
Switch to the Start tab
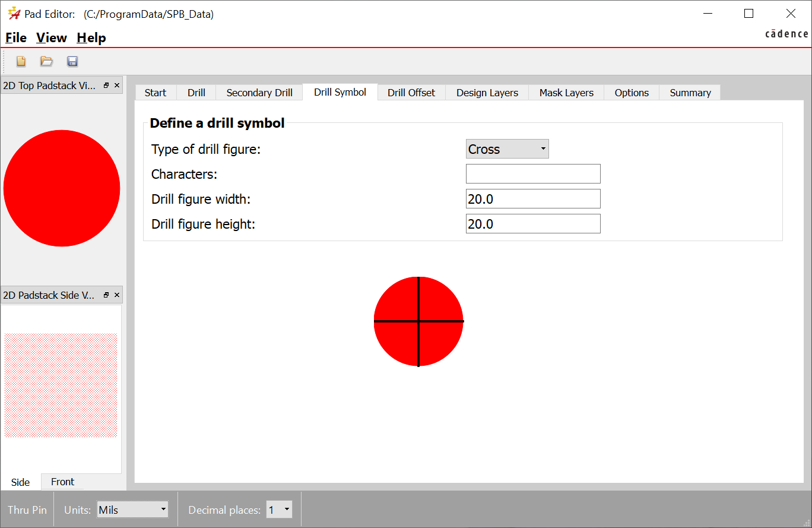tap(156, 93)
